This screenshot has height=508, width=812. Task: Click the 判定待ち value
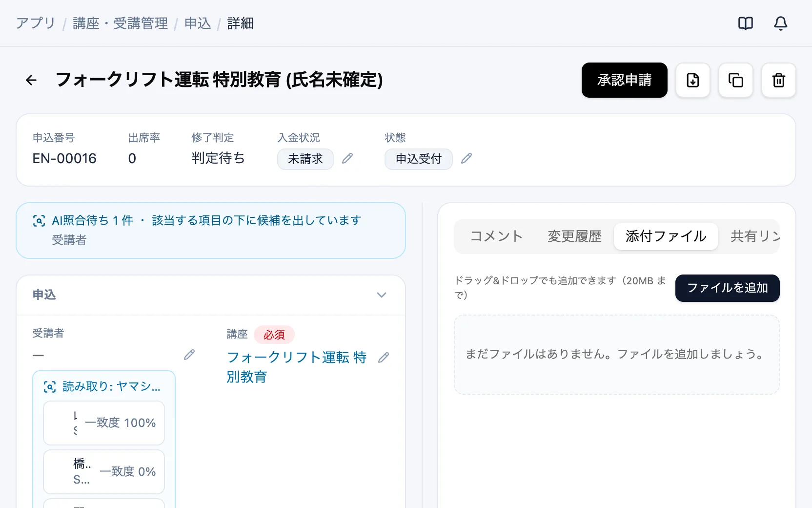(x=218, y=158)
